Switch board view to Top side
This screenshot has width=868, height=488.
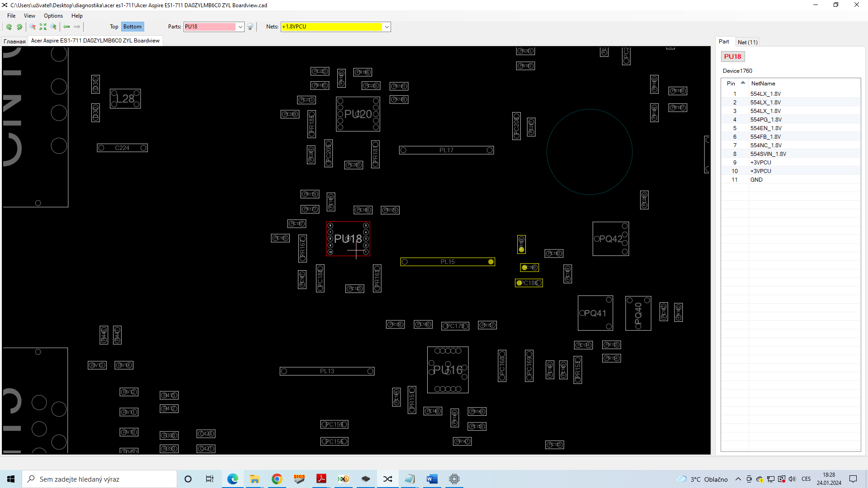(x=114, y=27)
